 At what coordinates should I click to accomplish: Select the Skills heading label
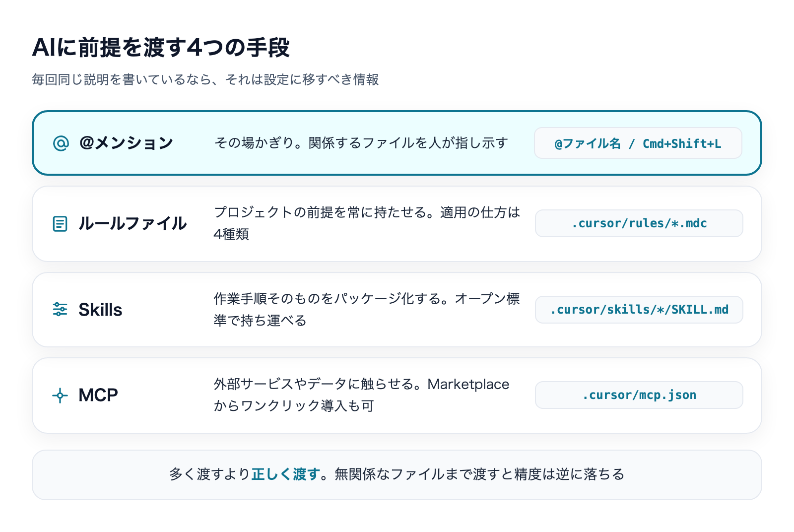[x=100, y=310]
